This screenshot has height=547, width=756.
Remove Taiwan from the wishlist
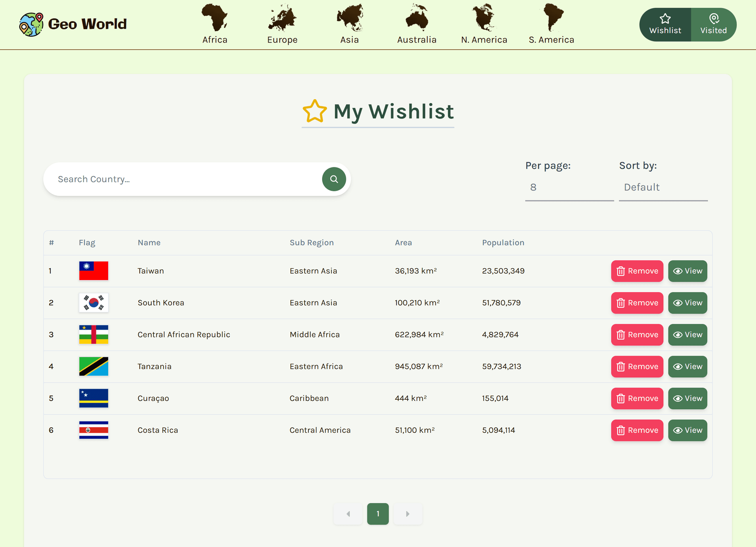[x=637, y=271]
